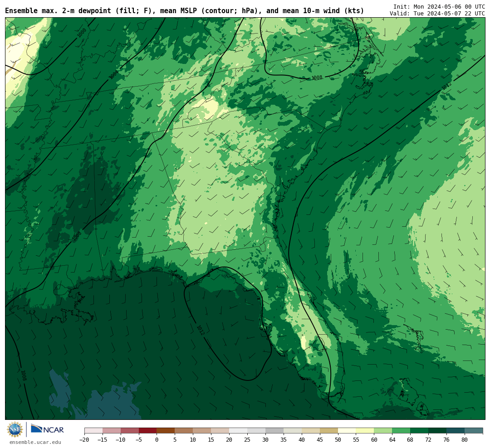
Task: Pick the pale yellow swatch between 50 and 55
Action: click(x=347, y=431)
